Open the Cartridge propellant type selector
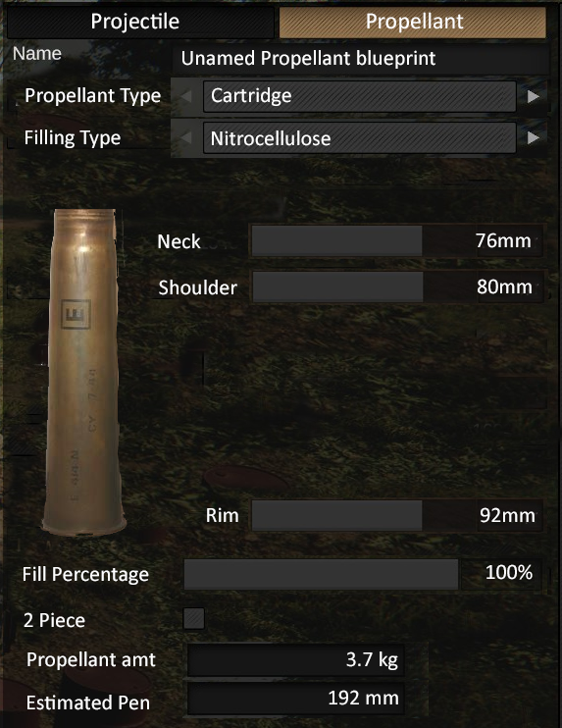The width and height of the screenshot is (562, 728). [359, 96]
